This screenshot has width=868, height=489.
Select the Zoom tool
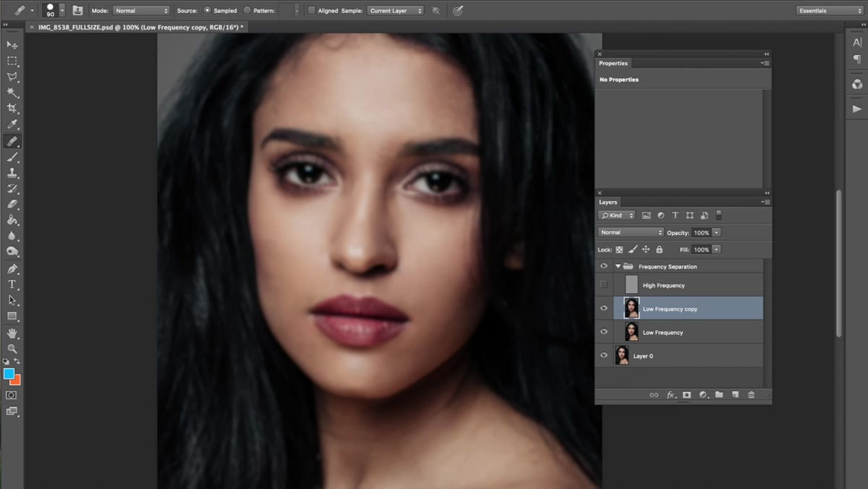pos(12,349)
